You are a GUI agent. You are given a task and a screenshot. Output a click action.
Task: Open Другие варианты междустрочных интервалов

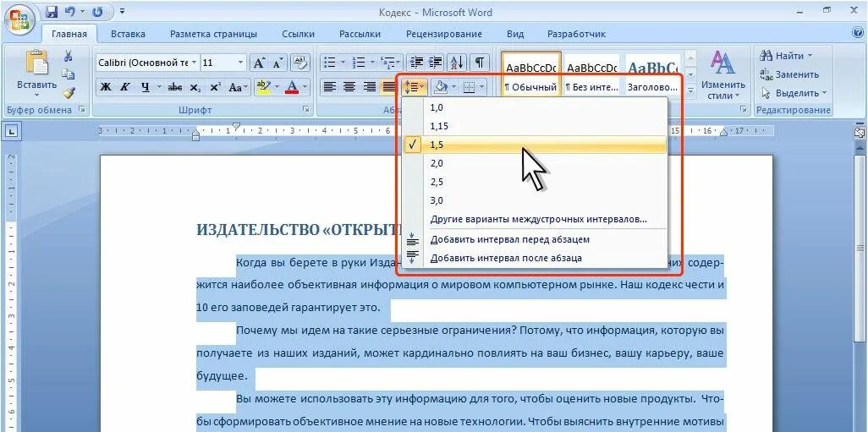coord(534,219)
